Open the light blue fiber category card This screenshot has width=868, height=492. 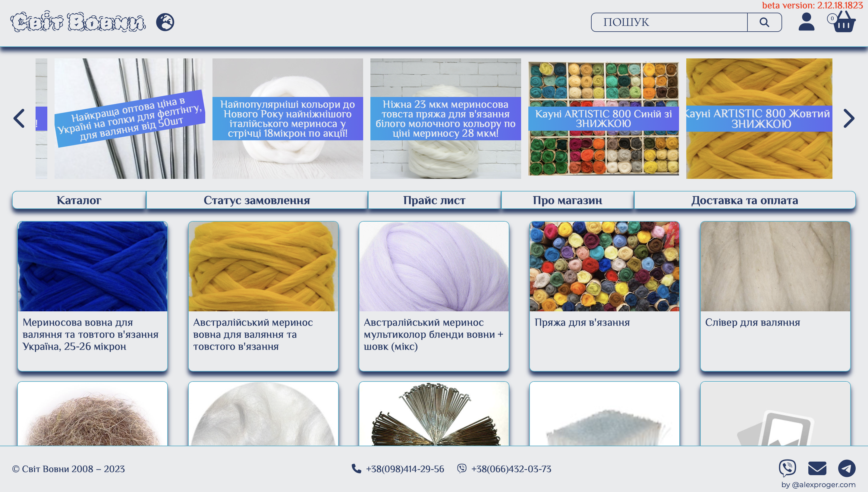click(x=605, y=414)
